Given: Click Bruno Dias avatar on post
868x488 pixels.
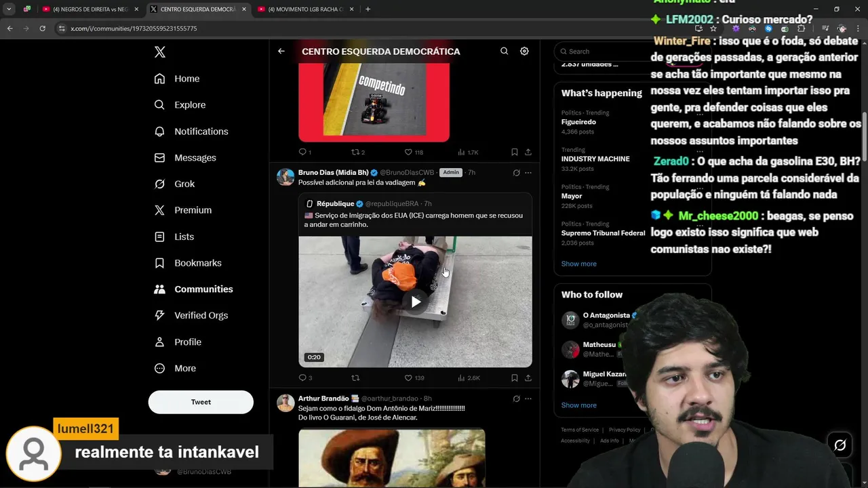Looking at the screenshot, I should click(285, 178).
